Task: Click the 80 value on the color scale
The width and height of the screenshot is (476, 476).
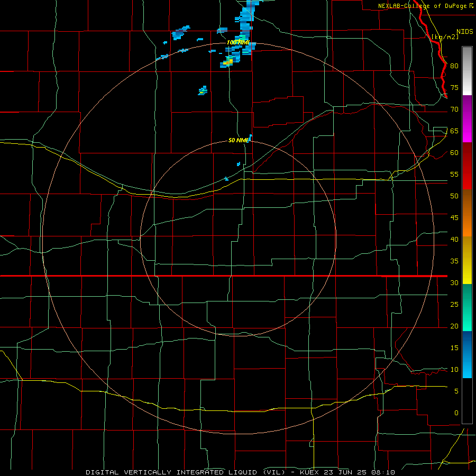Action: pos(454,66)
